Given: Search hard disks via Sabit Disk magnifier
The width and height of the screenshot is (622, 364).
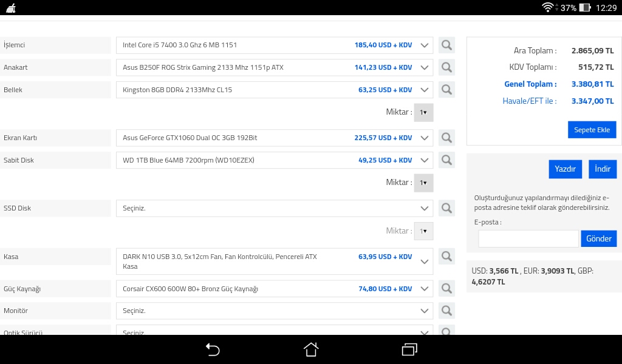Looking at the screenshot, I should click(446, 160).
